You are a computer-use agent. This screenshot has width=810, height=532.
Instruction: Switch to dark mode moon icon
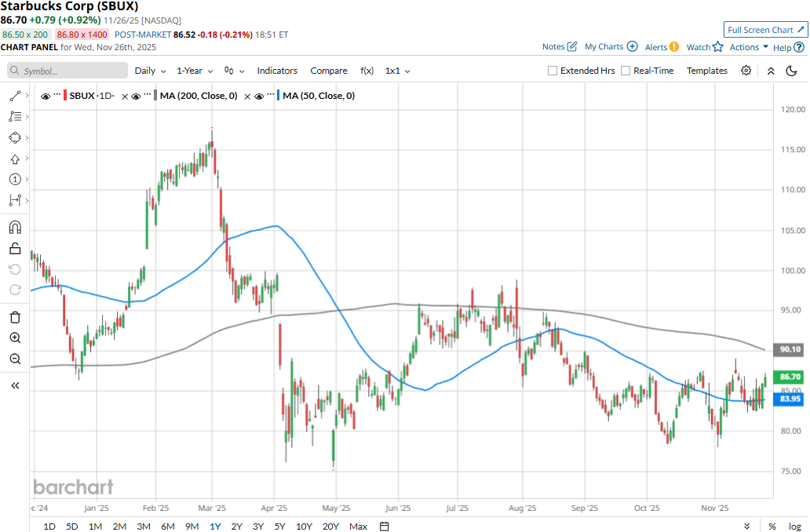(x=791, y=71)
